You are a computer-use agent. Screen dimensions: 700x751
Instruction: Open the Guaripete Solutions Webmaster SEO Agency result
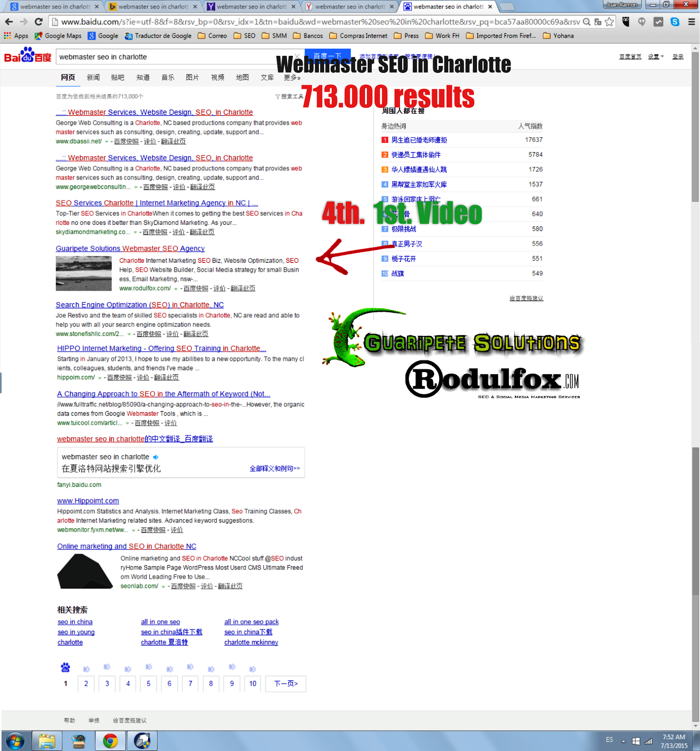pyautogui.click(x=130, y=249)
